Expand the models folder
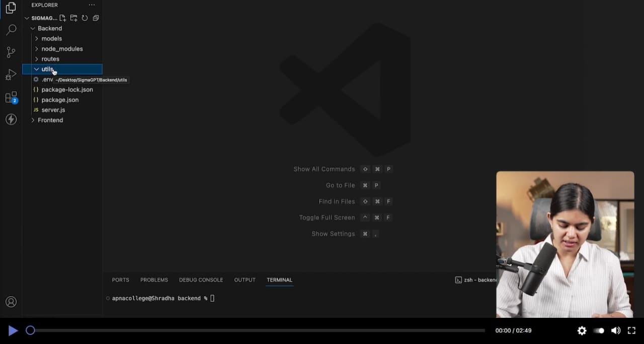Image resolution: width=644 pixels, height=344 pixels. 51,39
